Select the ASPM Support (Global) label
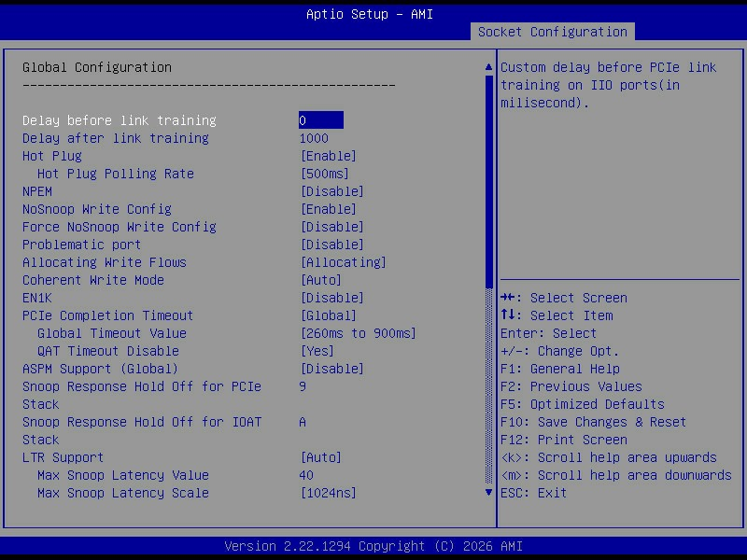The height and width of the screenshot is (560, 747). (100, 369)
